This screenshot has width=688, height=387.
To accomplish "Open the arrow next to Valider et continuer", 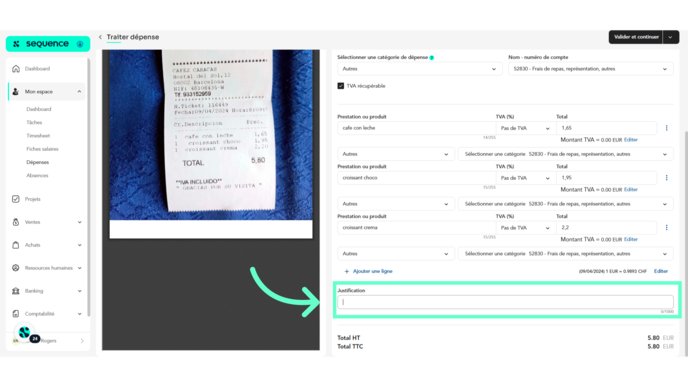I will coord(670,37).
